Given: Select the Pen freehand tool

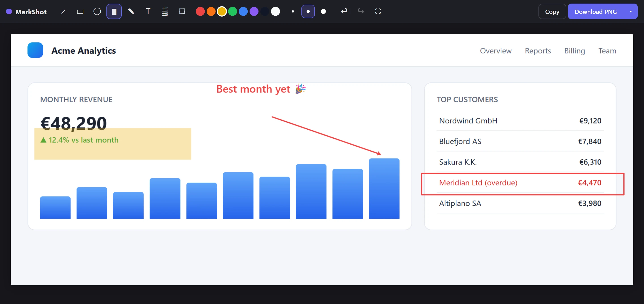Looking at the screenshot, I should (131, 11).
